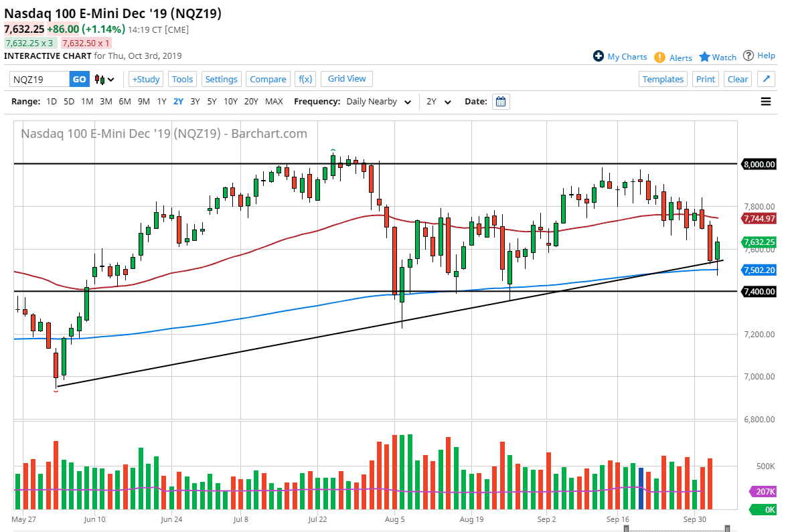Open the chart type candlestick icon

coord(99,79)
